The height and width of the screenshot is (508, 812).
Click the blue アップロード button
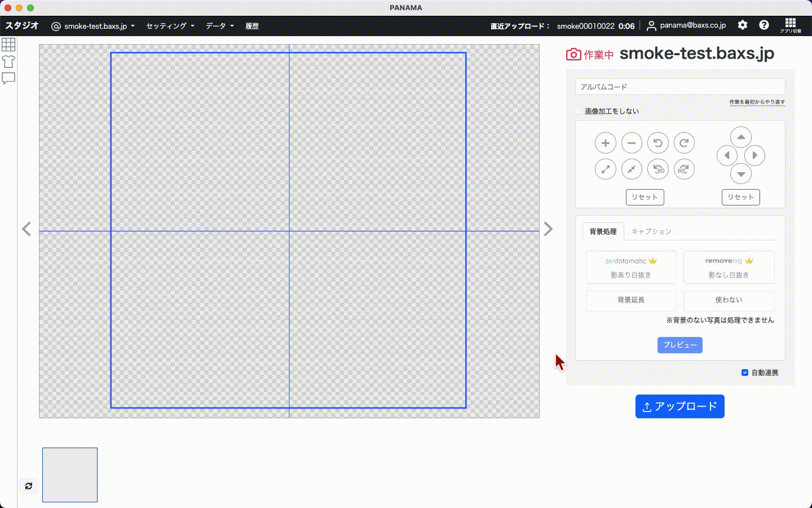tap(679, 406)
